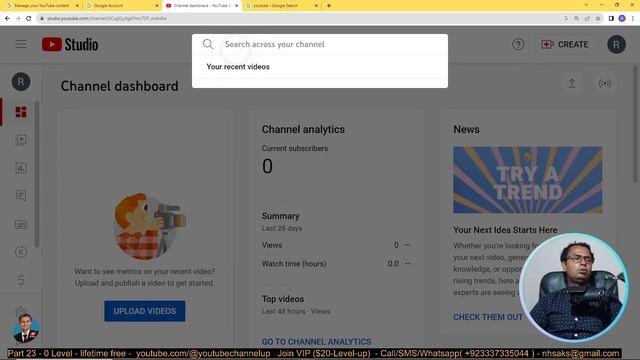Viewport: 640px width, 360px height.
Task: Click the browser address bar URL
Action: point(106,18)
